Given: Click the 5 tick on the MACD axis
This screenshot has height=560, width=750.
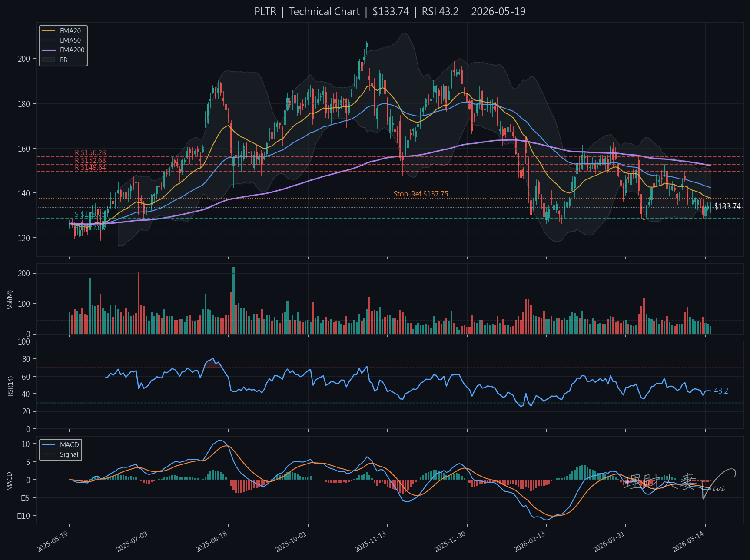Looking at the screenshot, I should [x=28, y=462].
